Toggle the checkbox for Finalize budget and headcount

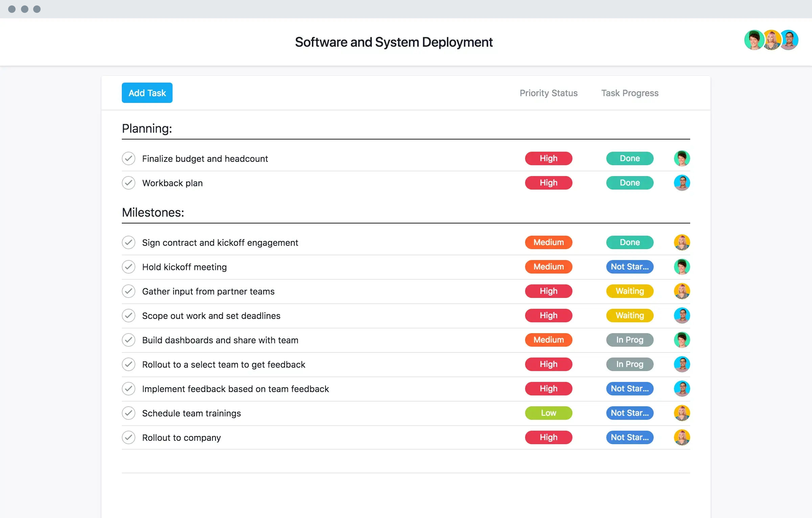pyautogui.click(x=128, y=159)
